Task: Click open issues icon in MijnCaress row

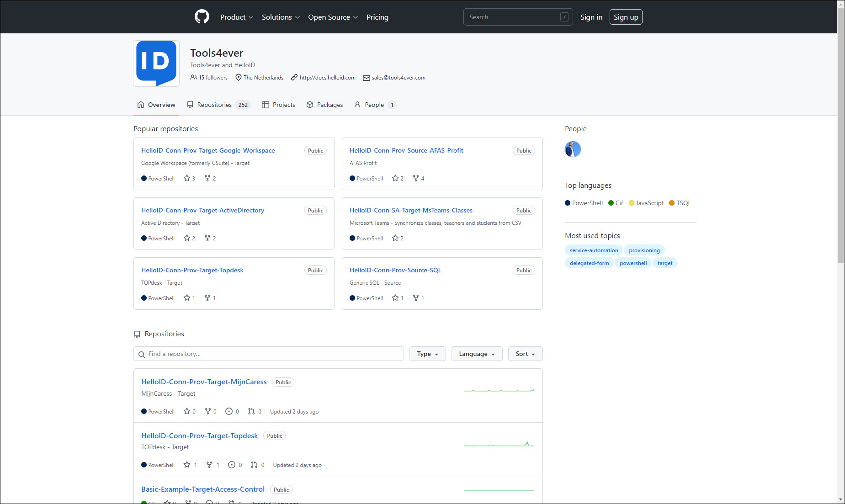Action: [x=229, y=411]
